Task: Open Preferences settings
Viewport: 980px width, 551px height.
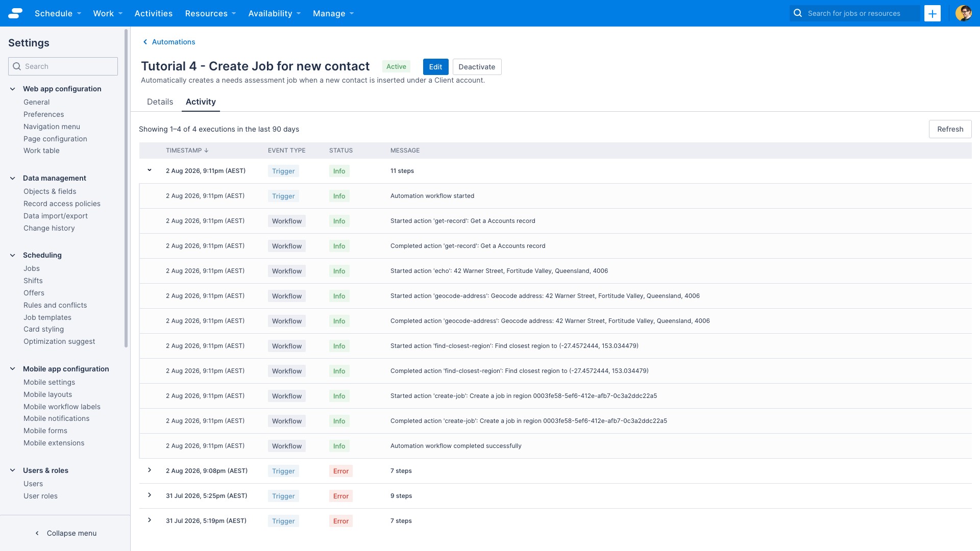Action: [44, 114]
